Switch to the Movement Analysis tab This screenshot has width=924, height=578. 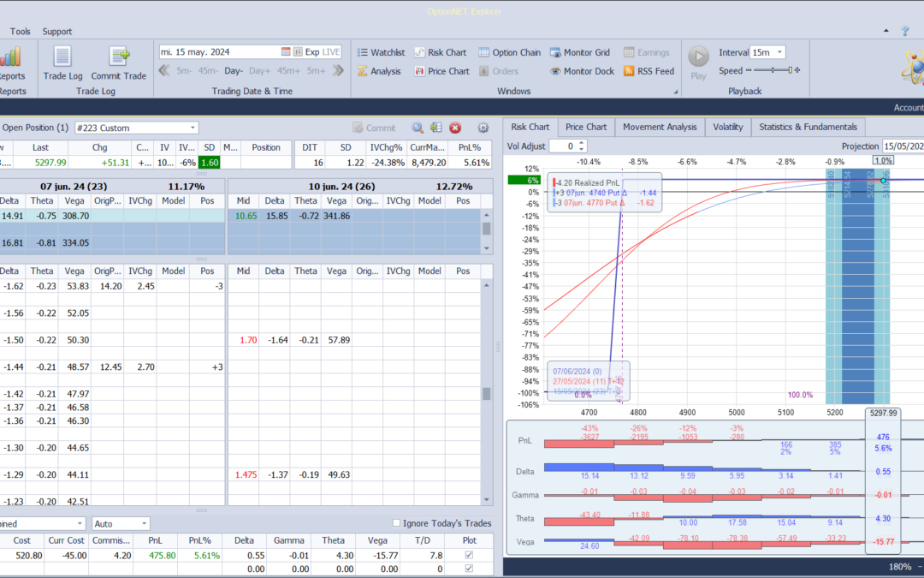pos(660,127)
